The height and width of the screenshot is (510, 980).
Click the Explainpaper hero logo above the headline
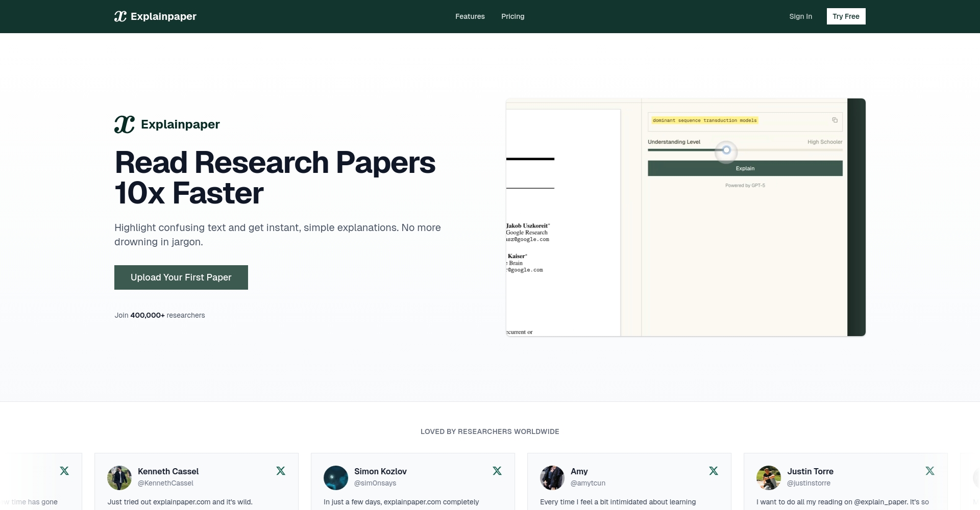tap(167, 124)
